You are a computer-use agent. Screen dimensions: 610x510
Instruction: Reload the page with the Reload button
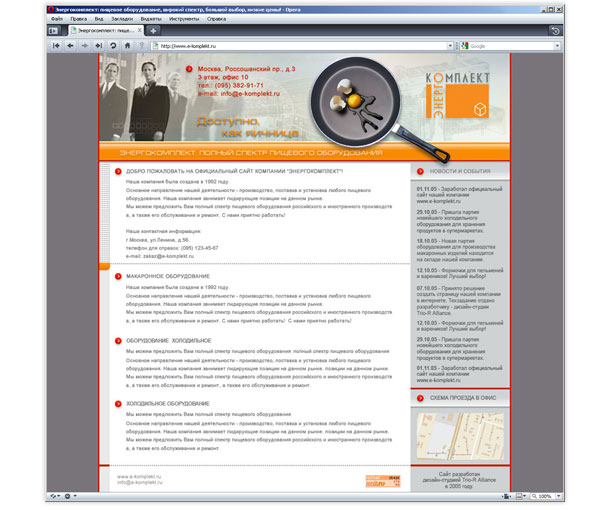click(113, 46)
